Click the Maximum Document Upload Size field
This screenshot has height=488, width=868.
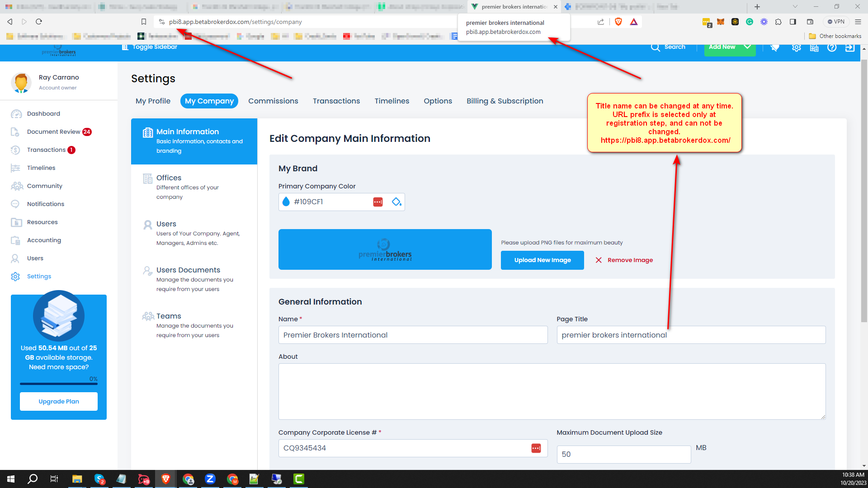(x=624, y=455)
